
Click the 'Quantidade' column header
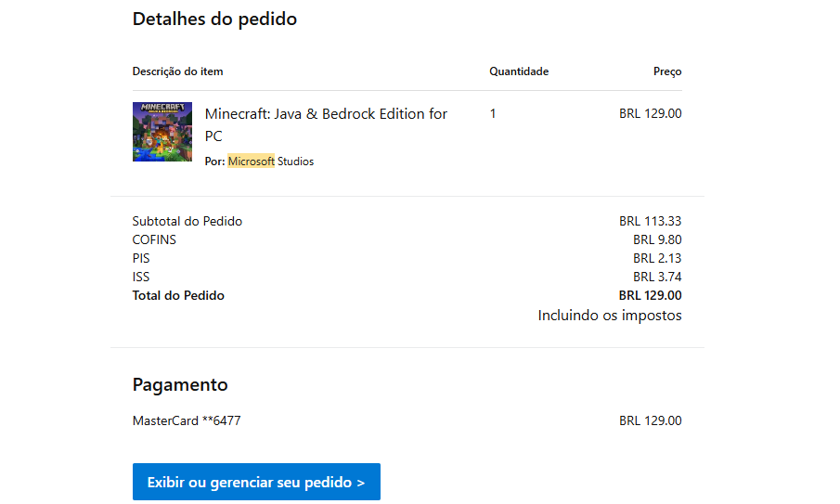tap(519, 71)
